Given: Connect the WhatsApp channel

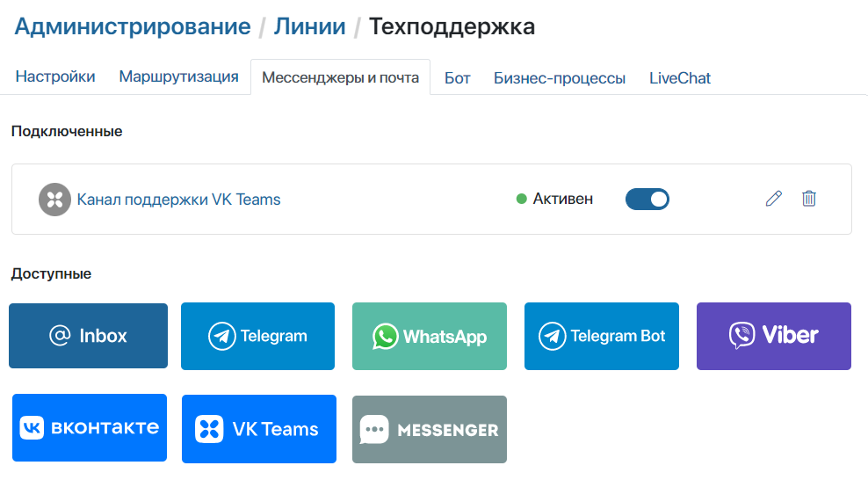Looking at the screenshot, I should coord(430,336).
